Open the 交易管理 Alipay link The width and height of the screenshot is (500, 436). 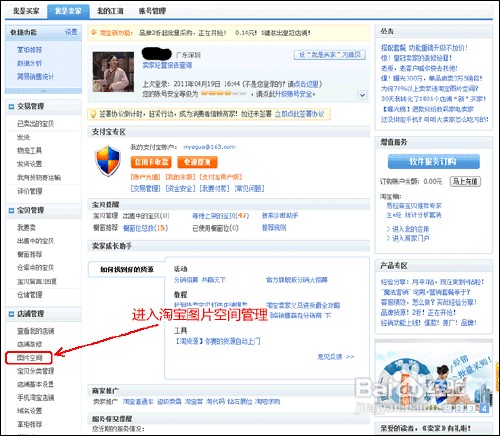click(x=145, y=189)
